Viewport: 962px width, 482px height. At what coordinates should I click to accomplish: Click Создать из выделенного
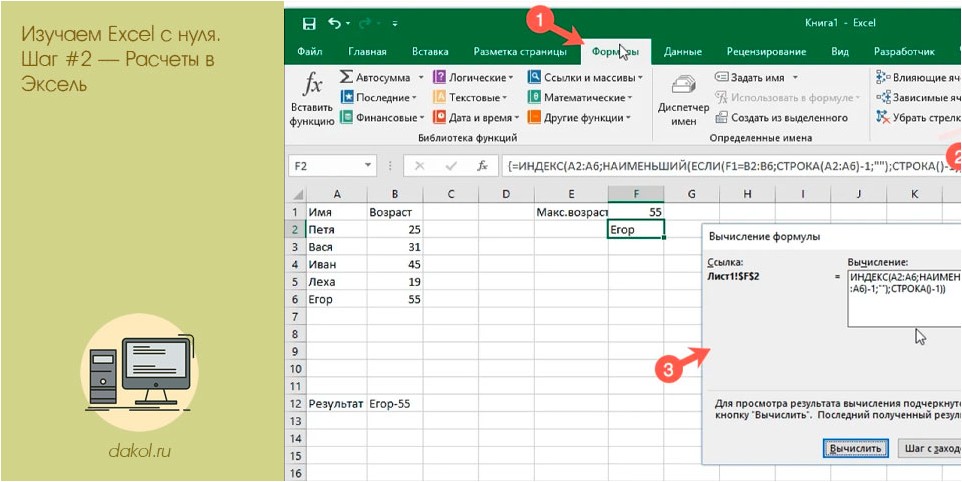[x=782, y=117]
